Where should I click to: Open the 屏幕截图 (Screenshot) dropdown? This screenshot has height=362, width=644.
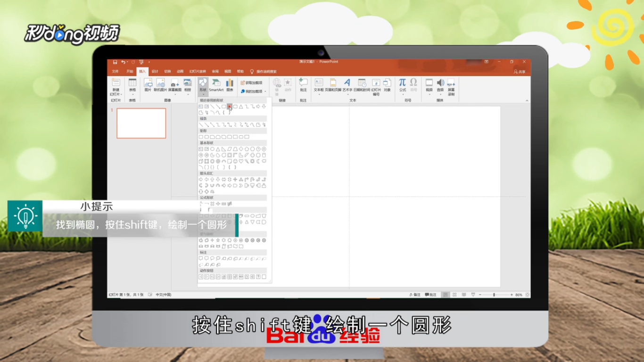(174, 86)
